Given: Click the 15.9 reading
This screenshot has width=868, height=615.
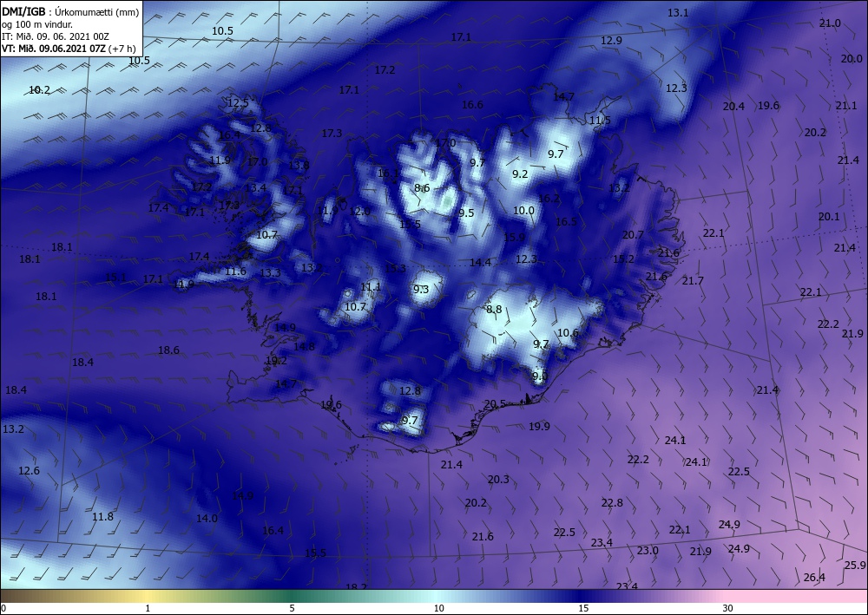Looking at the screenshot, I should (x=514, y=238).
